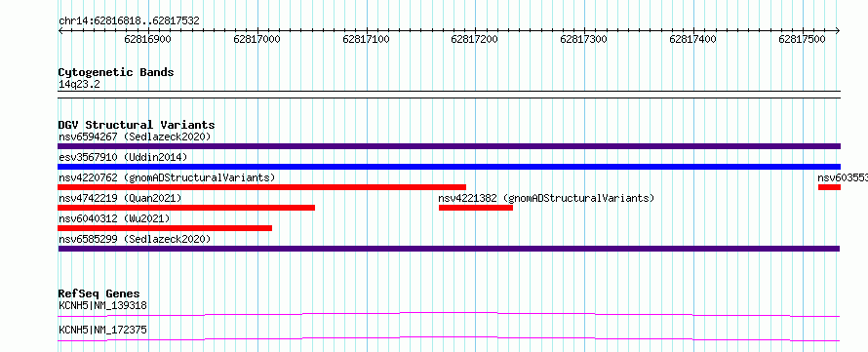The image size is (868, 352).
Task: Click the red bar for nsv4221382
Action: coord(476,208)
